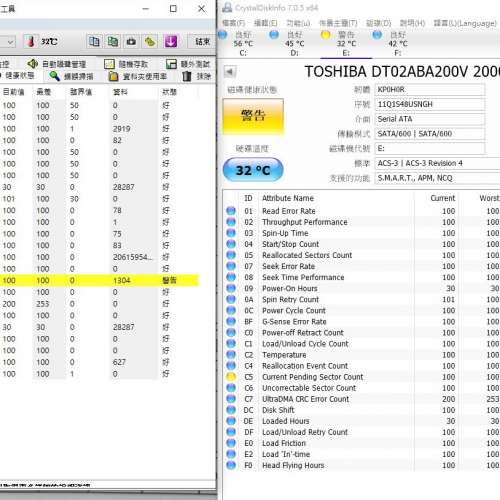Switch to HD Tune error scan tab (magnifier icon)
Screen dimensions: 500x500
tap(71, 76)
